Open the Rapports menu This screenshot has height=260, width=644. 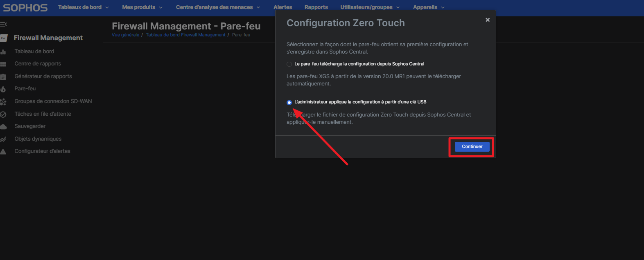coord(316,7)
